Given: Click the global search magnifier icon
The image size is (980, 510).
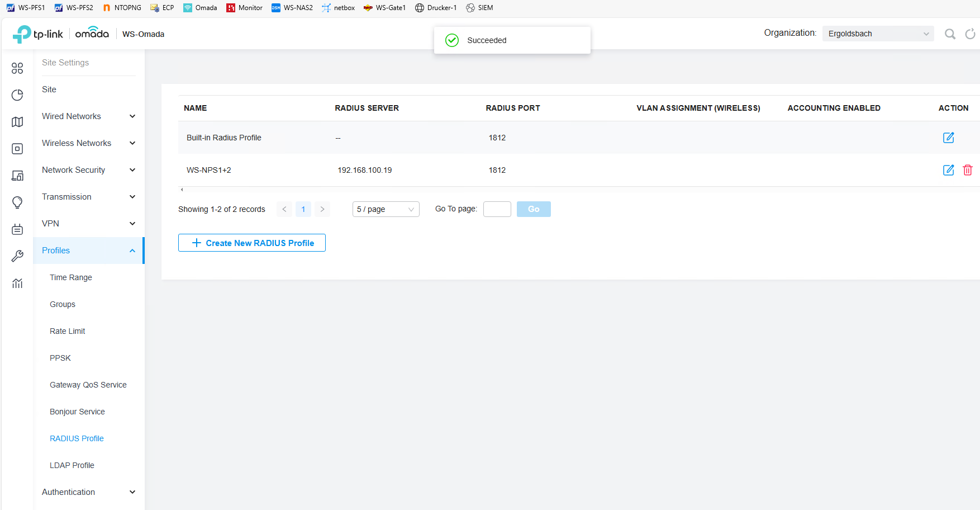Looking at the screenshot, I should point(950,34).
